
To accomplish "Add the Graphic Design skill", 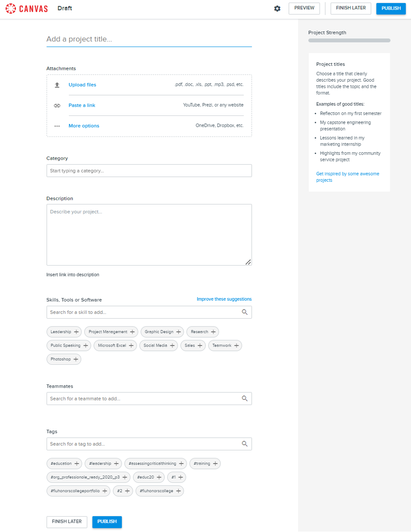I will [x=162, y=331].
